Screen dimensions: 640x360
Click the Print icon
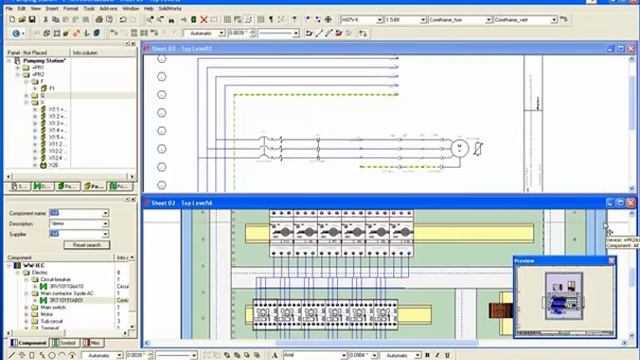pyautogui.click(x=99, y=20)
